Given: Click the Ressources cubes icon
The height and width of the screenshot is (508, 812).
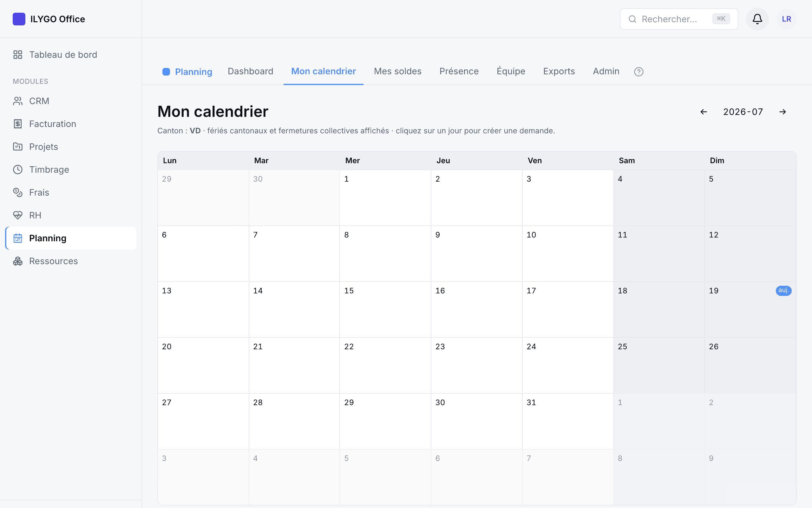Looking at the screenshot, I should [18, 261].
